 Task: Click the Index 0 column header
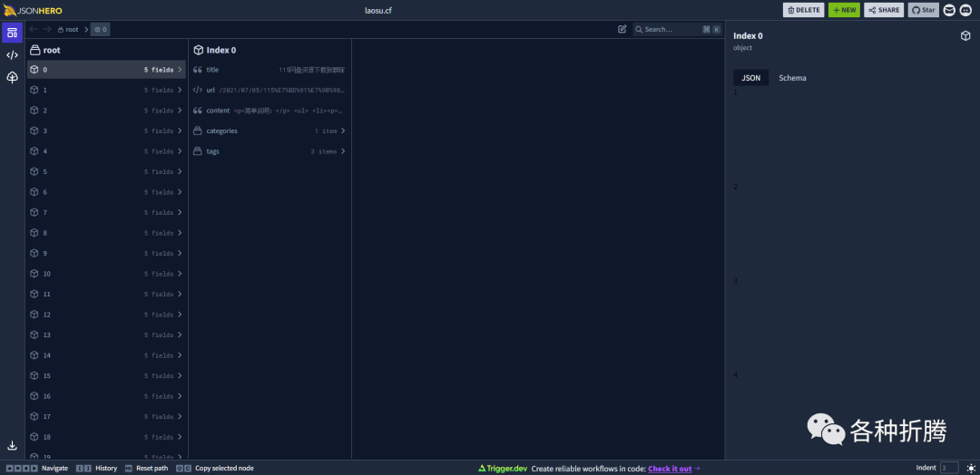tap(215, 50)
